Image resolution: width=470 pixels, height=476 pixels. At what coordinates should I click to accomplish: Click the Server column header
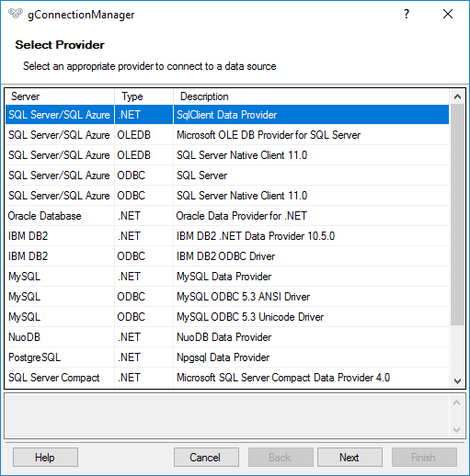60,96
